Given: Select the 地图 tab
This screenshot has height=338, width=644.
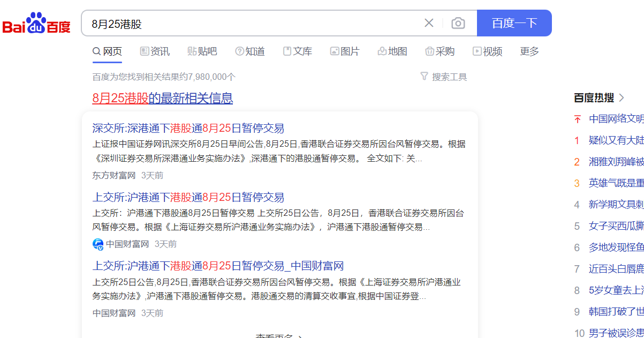Looking at the screenshot, I should click(x=392, y=51).
